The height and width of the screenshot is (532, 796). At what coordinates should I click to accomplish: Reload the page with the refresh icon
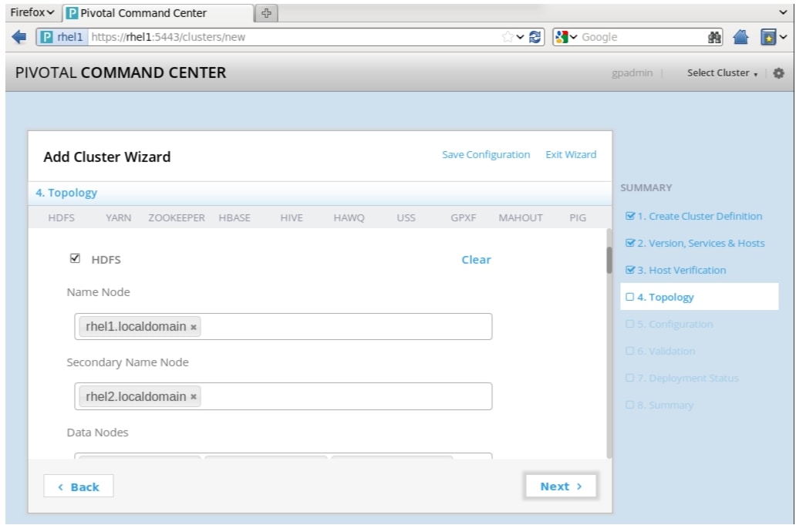point(535,37)
